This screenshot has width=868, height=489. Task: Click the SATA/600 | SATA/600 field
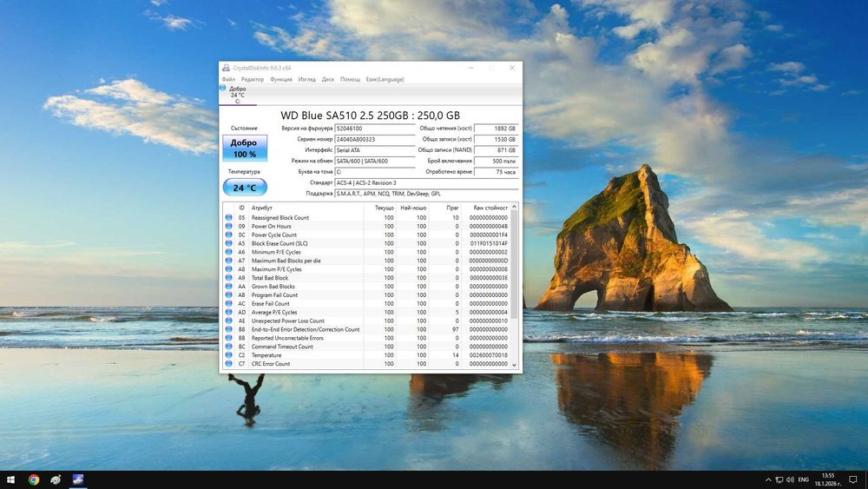tap(375, 162)
